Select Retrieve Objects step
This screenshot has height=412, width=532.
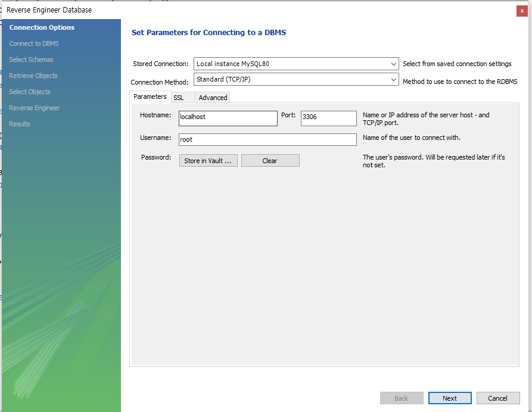click(33, 76)
